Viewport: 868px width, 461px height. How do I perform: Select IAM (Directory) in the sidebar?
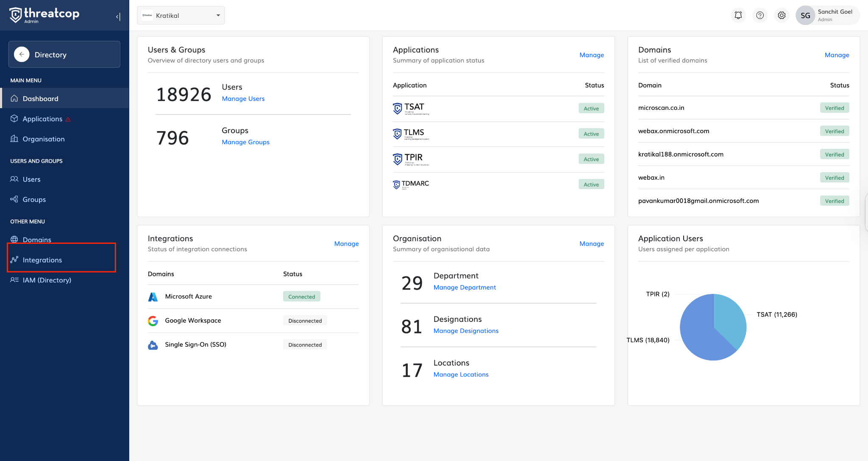point(47,280)
